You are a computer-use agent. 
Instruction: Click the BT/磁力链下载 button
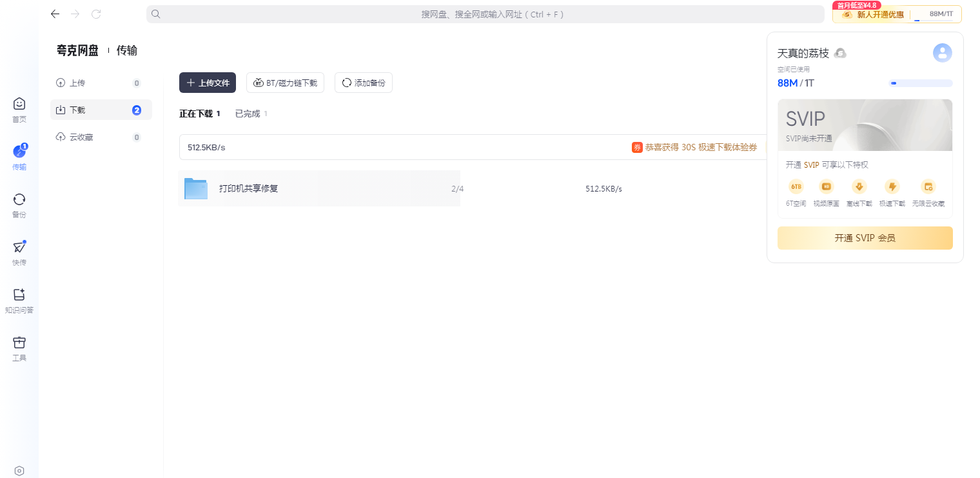point(285,83)
